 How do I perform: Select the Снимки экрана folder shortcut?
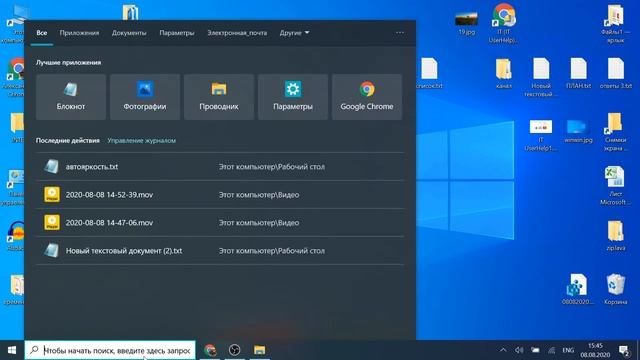pyautogui.click(x=615, y=132)
